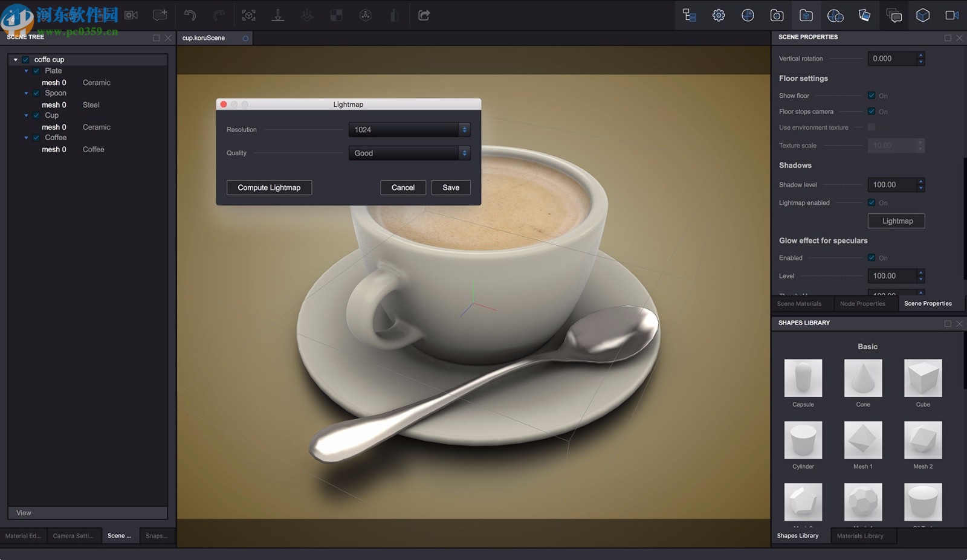Open the Quality dropdown set to Good
967x560 pixels.
click(x=409, y=153)
